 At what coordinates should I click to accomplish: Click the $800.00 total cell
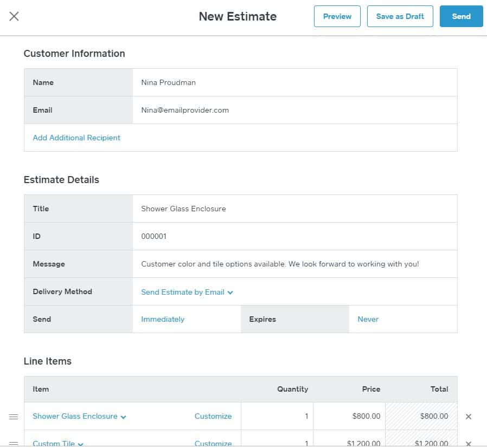point(421,417)
